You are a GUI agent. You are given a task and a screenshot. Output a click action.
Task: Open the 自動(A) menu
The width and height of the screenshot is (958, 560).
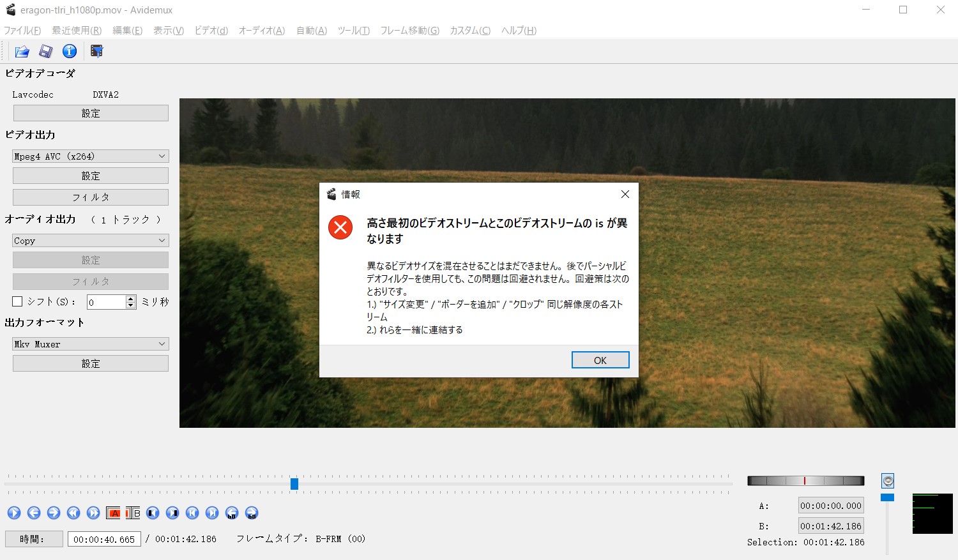312,31
